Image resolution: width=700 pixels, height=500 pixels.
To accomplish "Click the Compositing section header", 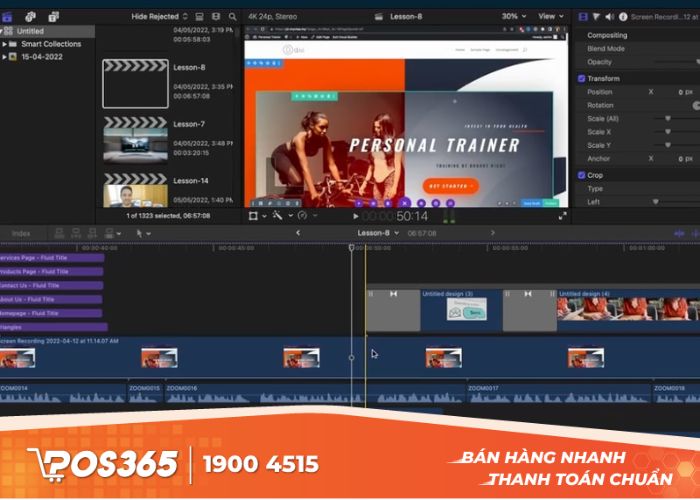I will [607, 35].
